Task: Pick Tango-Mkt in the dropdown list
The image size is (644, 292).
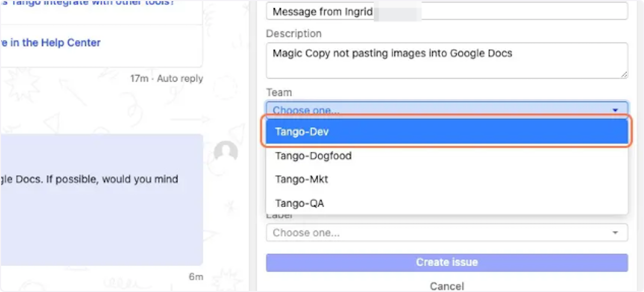Action: 447,180
